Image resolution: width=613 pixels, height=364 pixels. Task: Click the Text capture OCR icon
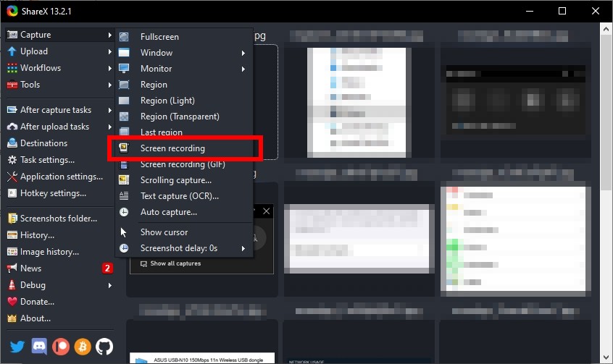(x=124, y=195)
